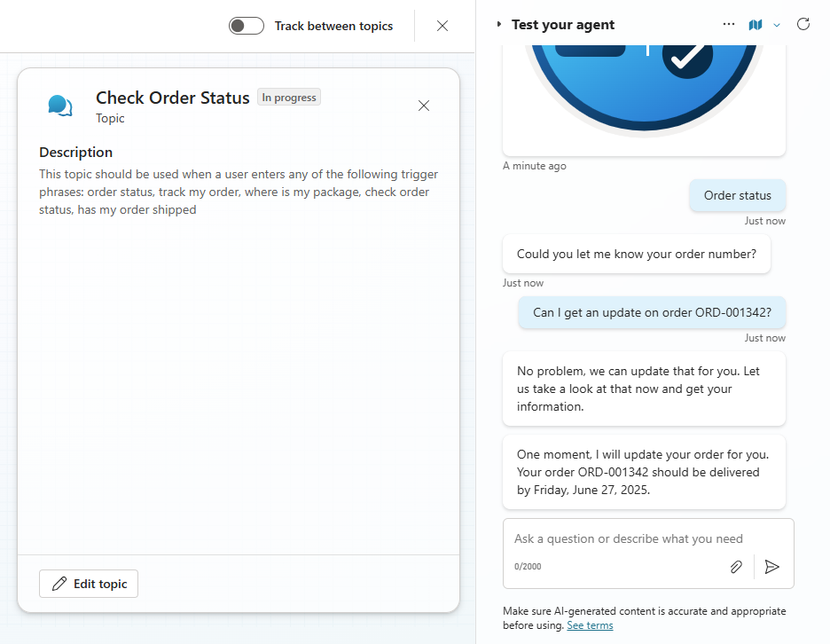Click the 'Could you let me know' bot reply
The image size is (830, 644).
(636, 254)
